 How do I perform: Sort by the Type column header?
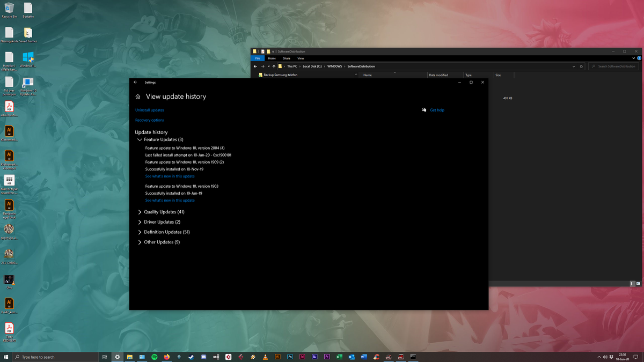pyautogui.click(x=469, y=75)
